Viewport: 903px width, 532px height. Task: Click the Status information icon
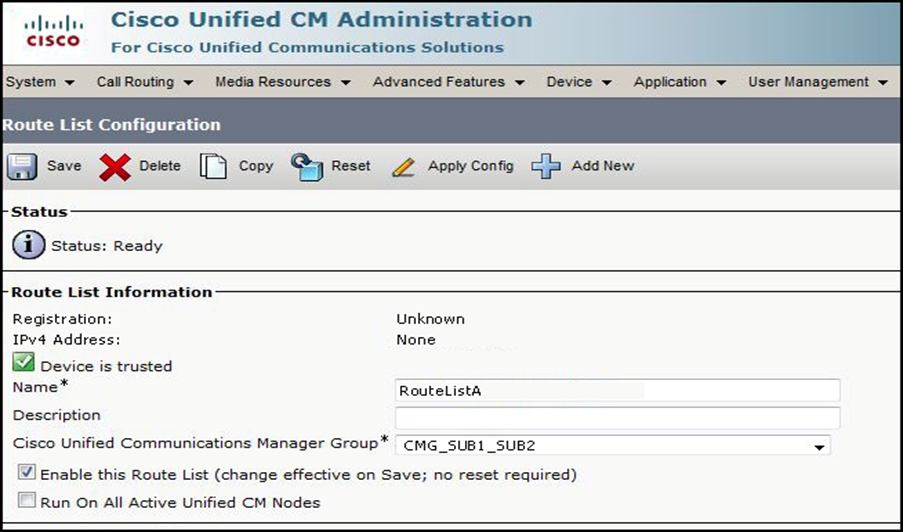(29, 245)
